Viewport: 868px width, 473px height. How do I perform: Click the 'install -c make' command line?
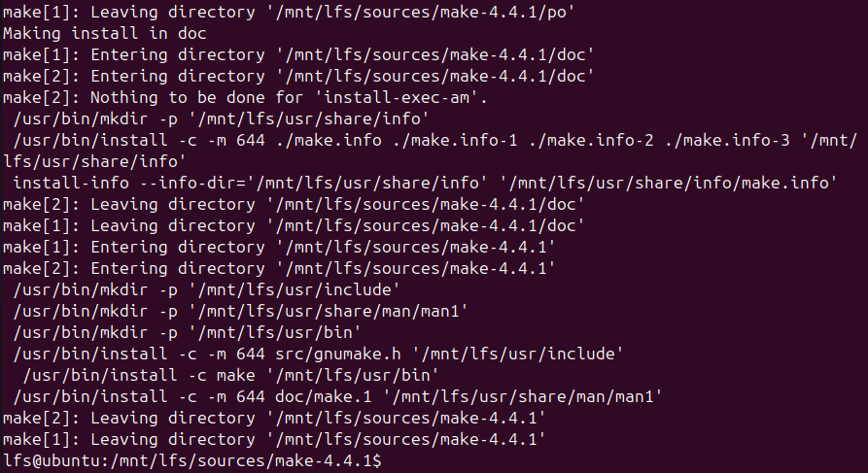tap(230, 375)
